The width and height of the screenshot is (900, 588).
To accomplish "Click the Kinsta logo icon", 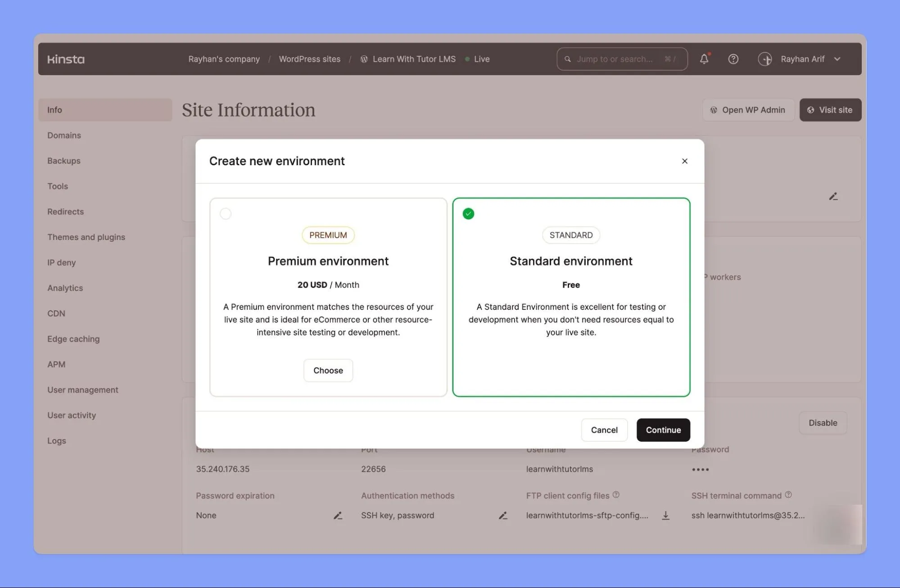I will 65,59.
